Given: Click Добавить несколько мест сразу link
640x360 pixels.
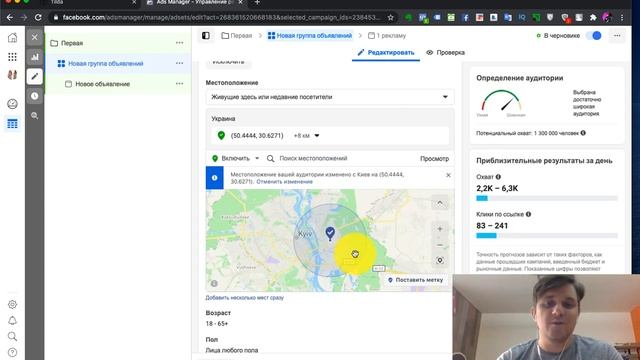Looking at the screenshot, I should (244, 298).
